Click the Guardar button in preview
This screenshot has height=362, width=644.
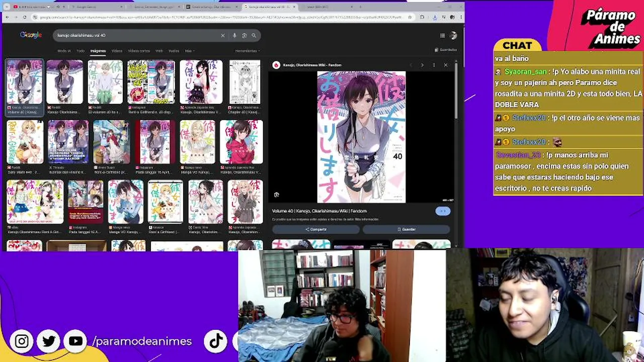(x=406, y=229)
